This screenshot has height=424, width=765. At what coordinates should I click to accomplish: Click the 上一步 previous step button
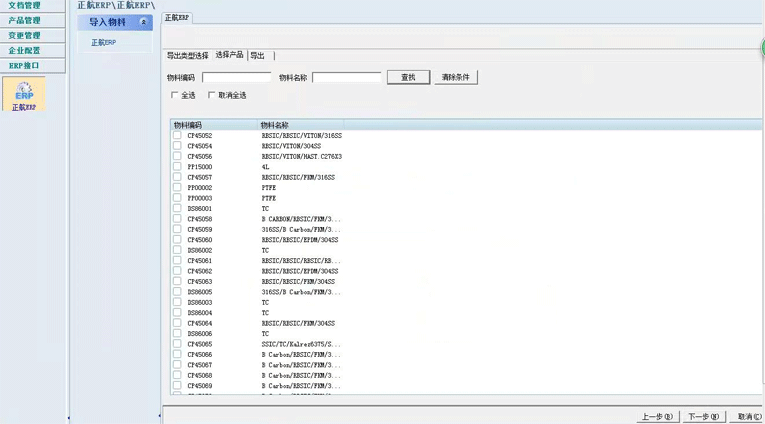click(657, 417)
